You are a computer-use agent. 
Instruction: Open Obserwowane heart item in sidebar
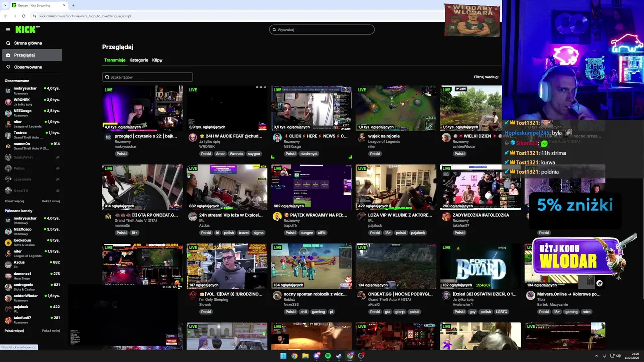click(32, 67)
